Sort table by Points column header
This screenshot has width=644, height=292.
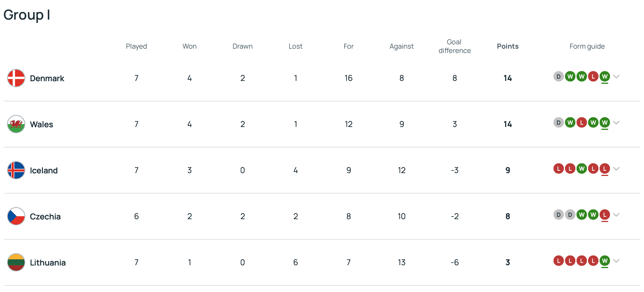(x=508, y=46)
